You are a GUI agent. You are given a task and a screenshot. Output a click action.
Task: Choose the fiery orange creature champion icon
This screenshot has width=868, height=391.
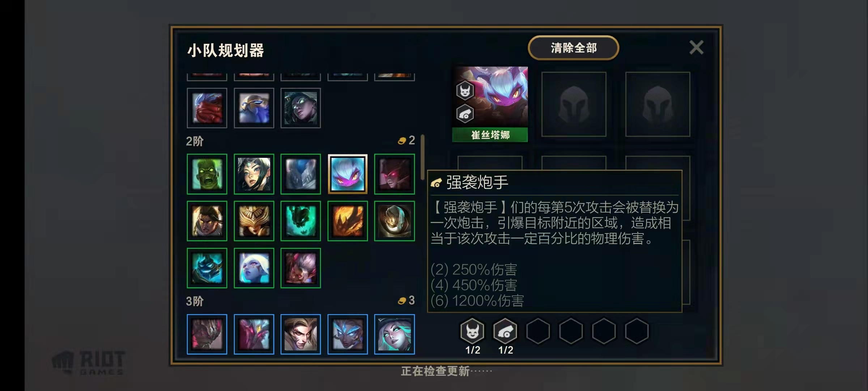348,221
